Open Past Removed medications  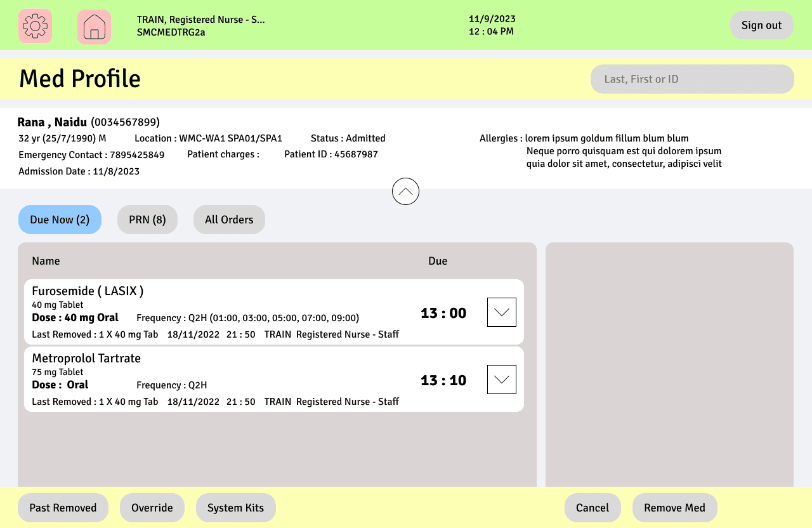click(63, 508)
